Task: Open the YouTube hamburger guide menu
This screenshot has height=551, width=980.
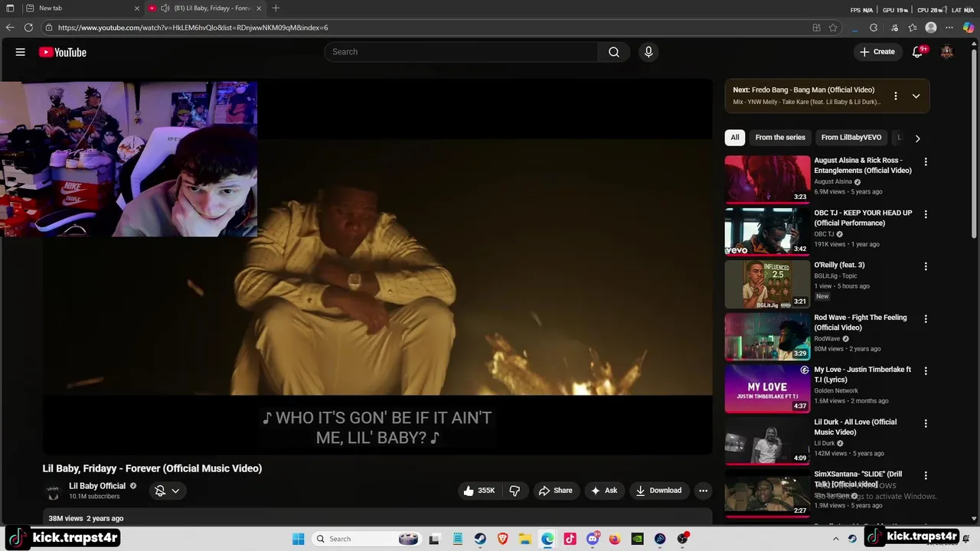Action: [x=21, y=52]
